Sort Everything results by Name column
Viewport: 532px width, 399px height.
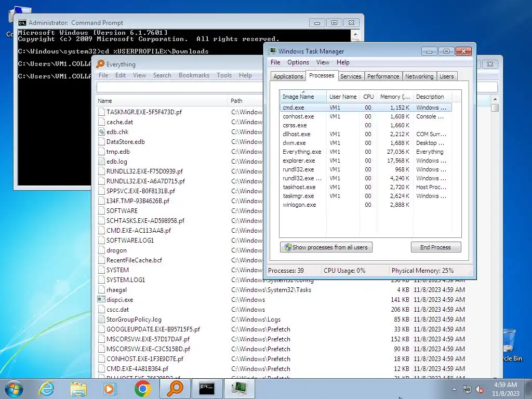click(162, 101)
